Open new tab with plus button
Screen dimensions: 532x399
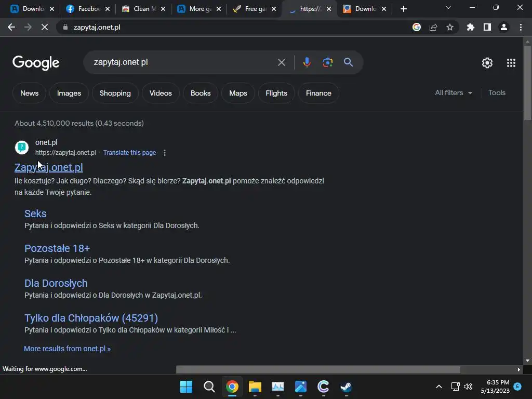pyautogui.click(x=403, y=9)
